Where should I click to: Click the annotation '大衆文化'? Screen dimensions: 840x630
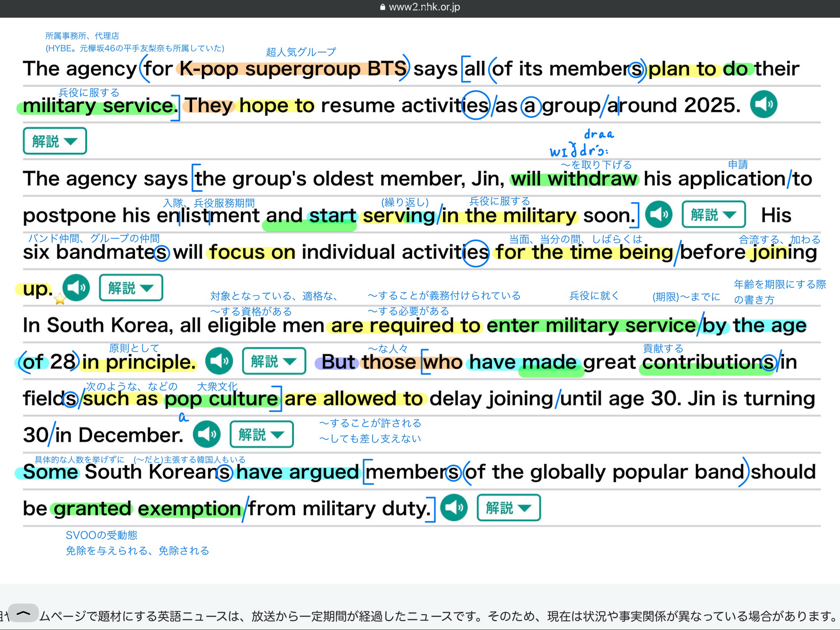[217, 386]
